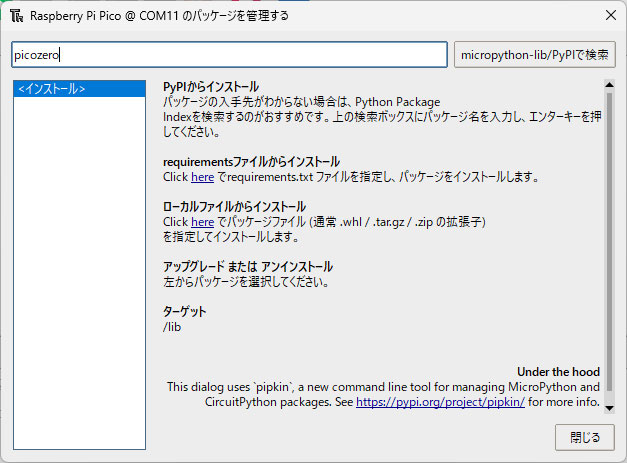Click the scrollbar down arrow
This screenshot has height=463, width=627.
(609, 408)
